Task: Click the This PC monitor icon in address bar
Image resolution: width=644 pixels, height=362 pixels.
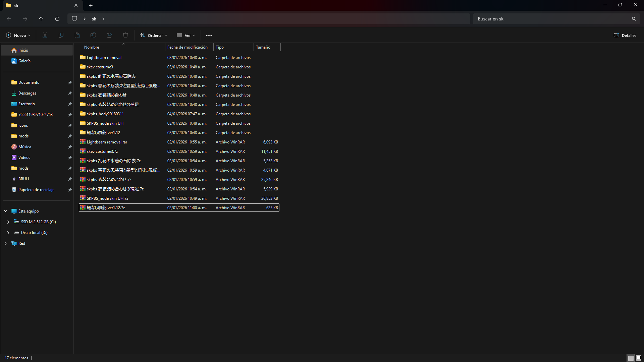Action: pyautogui.click(x=74, y=19)
